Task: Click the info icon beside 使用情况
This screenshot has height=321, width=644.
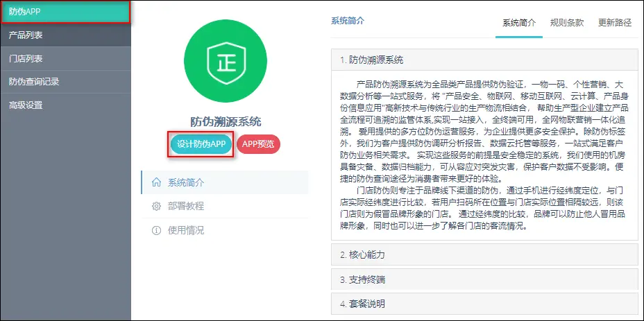Action: pos(156,230)
